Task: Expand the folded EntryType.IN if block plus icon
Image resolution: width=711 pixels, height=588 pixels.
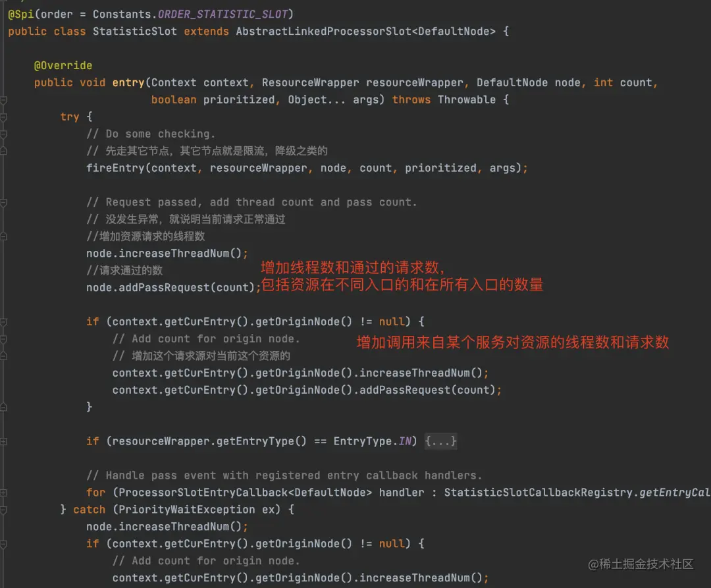Action: click(x=3, y=442)
